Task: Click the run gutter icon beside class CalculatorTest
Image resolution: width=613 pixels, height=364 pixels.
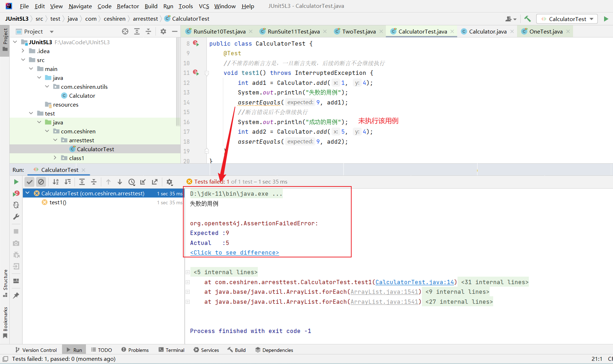Action: pyautogui.click(x=196, y=43)
